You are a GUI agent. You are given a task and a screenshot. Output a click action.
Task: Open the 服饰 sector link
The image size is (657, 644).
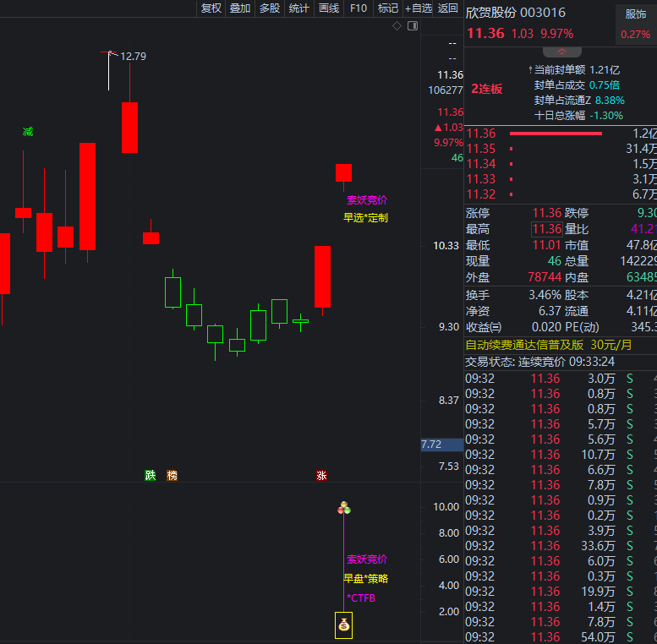636,14
